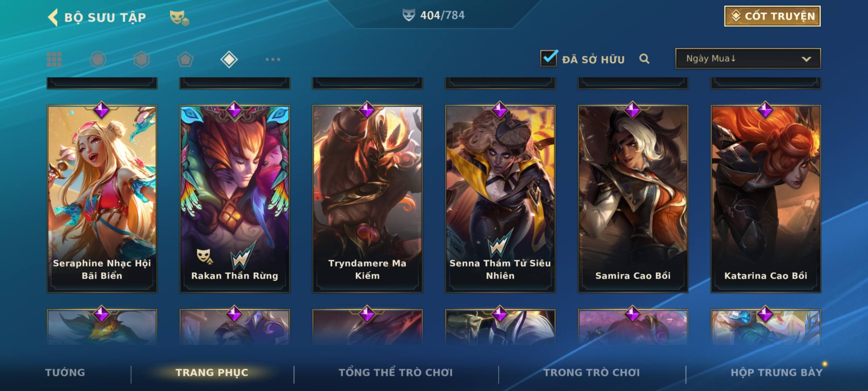Go back using the Bộ Sưu Tập arrow
Image resolution: width=868 pixels, height=391 pixels.
53,17
